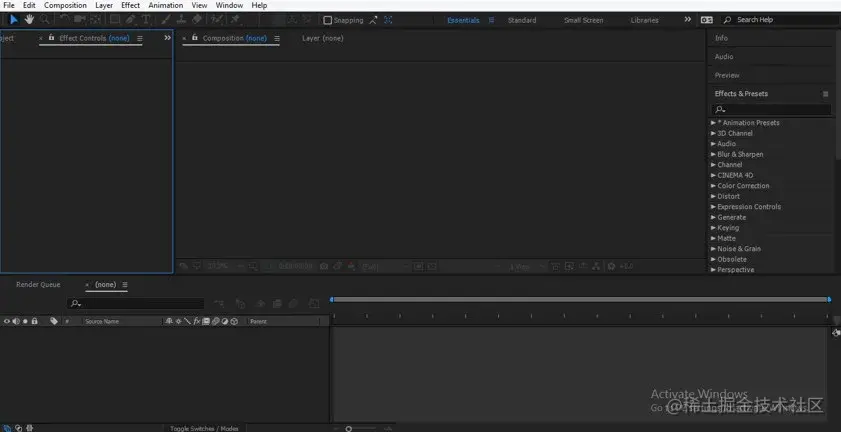Select the Clone Stamp tool
Screen dimensions: 841x432
[181, 20]
